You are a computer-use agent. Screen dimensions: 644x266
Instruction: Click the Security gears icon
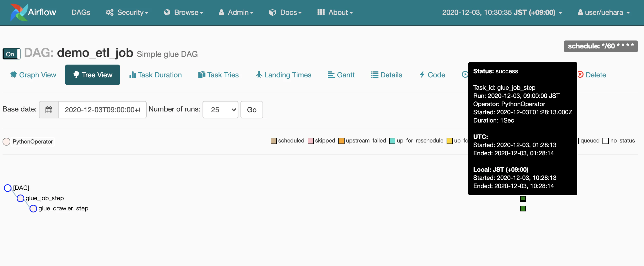click(x=110, y=12)
